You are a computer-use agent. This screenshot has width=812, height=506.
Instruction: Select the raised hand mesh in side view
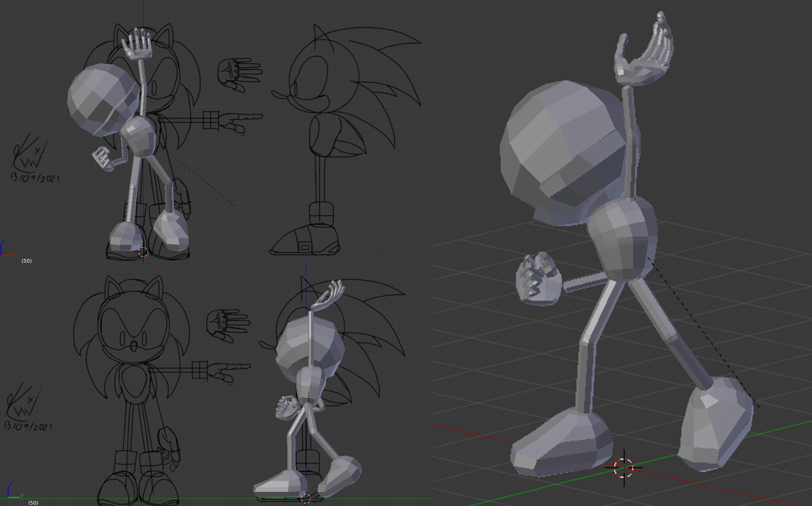point(329,294)
